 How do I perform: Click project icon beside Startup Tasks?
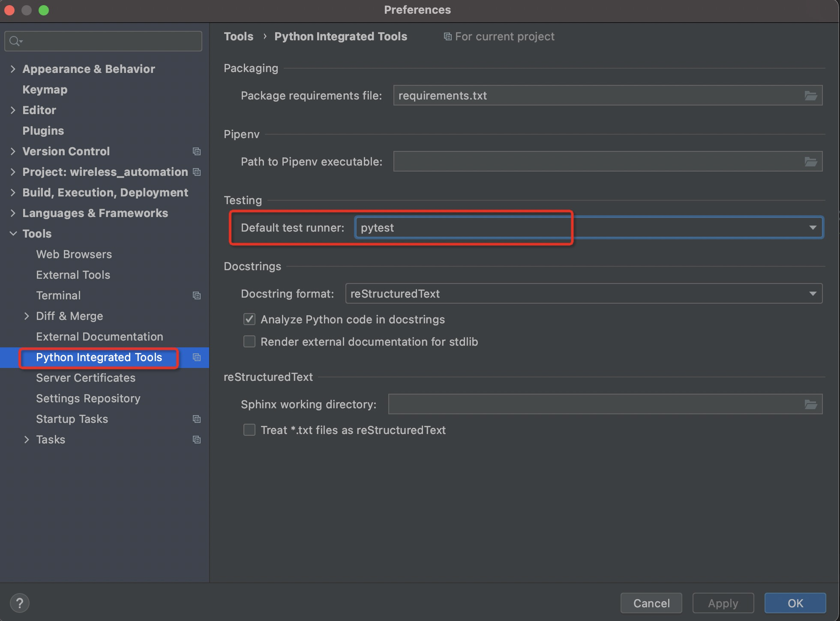click(197, 419)
